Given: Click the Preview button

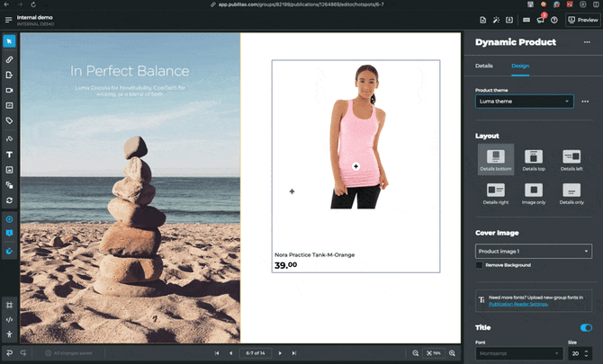Looking at the screenshot, I should coord(582,20).
